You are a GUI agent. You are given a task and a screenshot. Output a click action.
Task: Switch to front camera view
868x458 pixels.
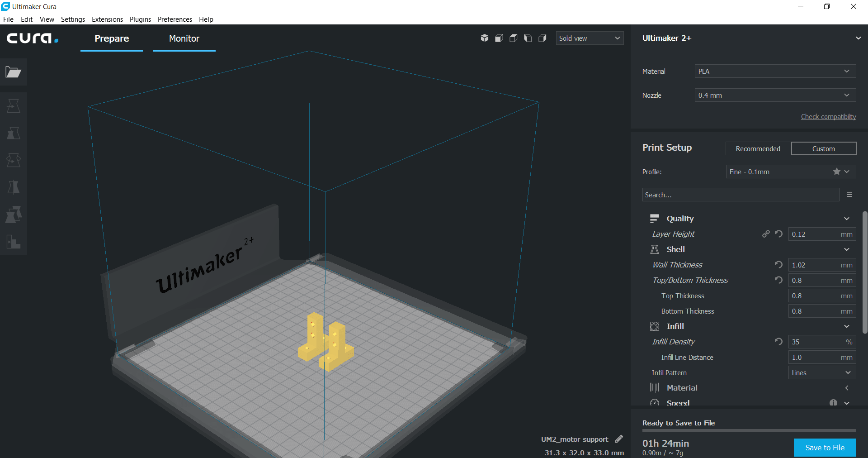click(x=499, y=38)
